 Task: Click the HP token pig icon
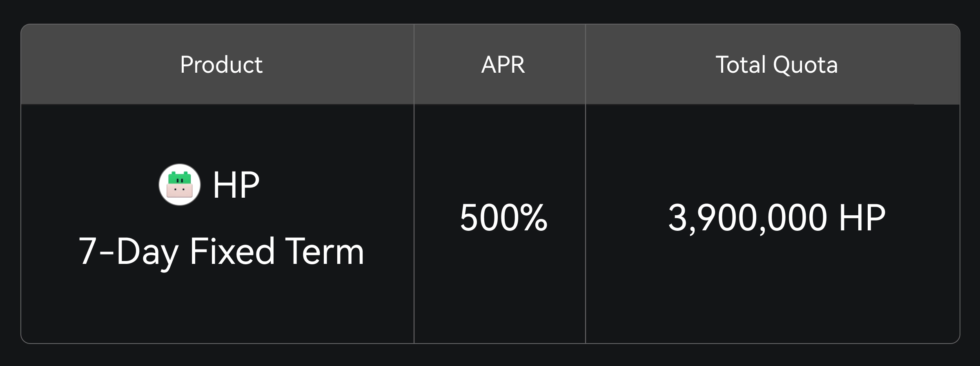[x=180, y=185]
